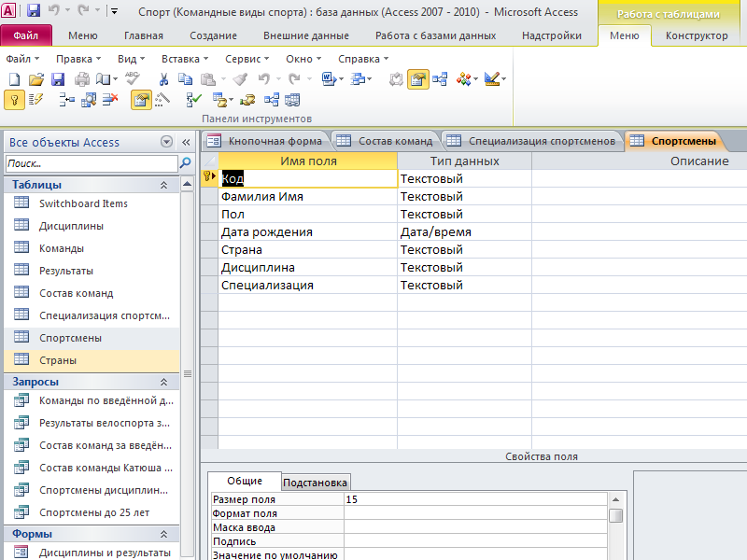
Task: Click the Copy icon
Action: pyautogui.click(x=185, y=79)
